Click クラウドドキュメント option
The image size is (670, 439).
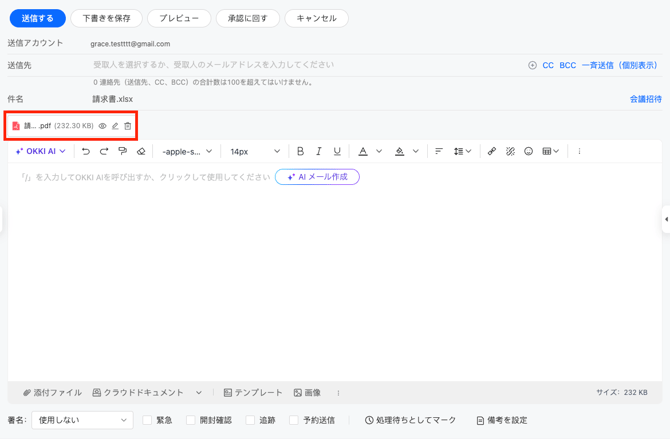click(x=138, y=392)
